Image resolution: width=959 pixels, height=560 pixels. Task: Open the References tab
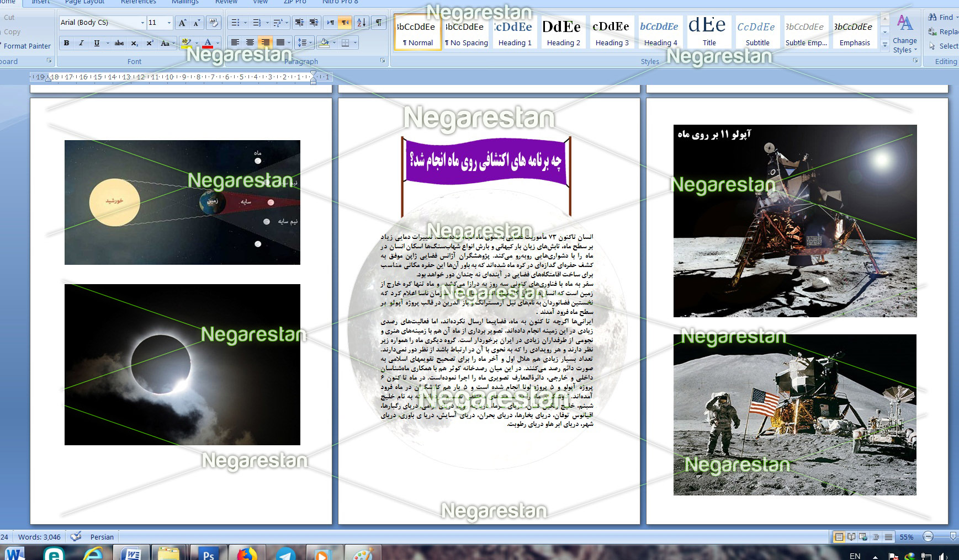click(139, 2)
